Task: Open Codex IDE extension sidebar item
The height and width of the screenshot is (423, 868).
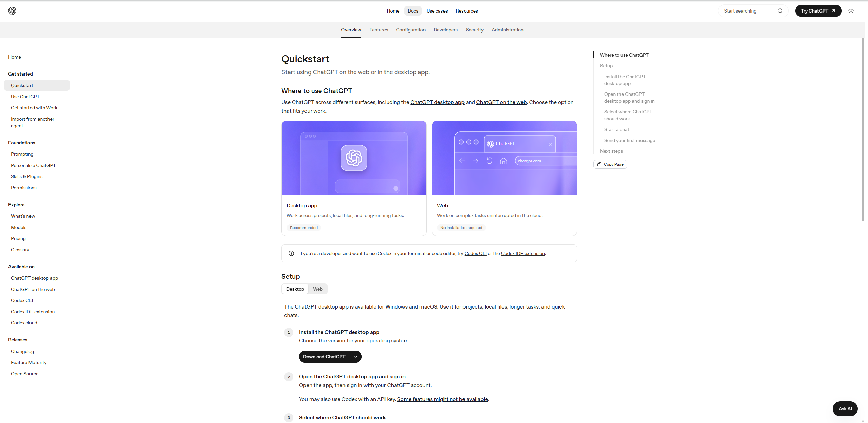Action: (x=33, y=312)
